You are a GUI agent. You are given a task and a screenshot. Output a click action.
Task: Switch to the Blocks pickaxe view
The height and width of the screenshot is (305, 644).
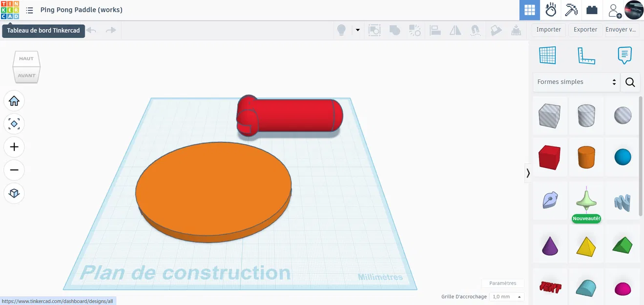point(571,10)
